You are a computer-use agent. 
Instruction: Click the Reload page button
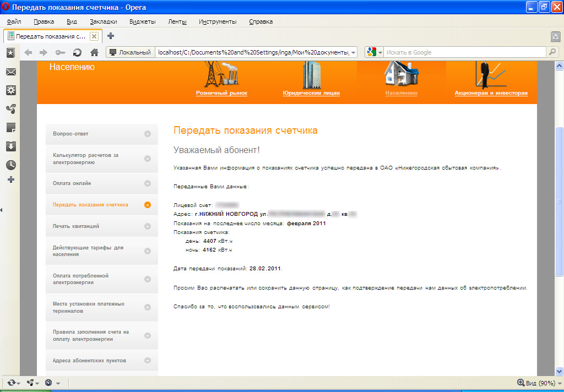tap(77, 53)
